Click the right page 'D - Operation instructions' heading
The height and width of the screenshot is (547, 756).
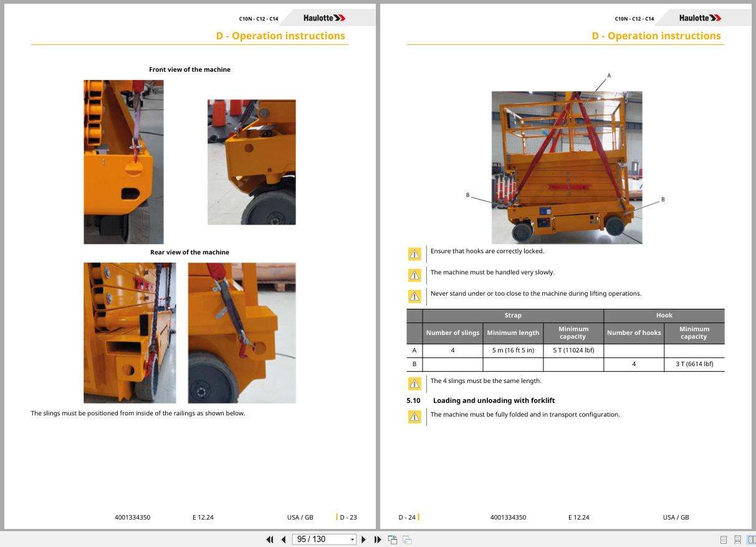(656, 36)
